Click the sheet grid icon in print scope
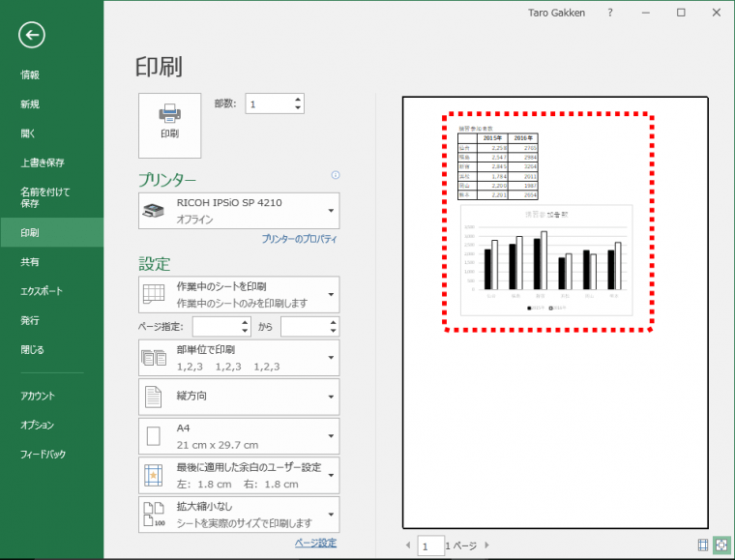The width and height of the screenshot is (735, 560). click(x=154, y=294)
